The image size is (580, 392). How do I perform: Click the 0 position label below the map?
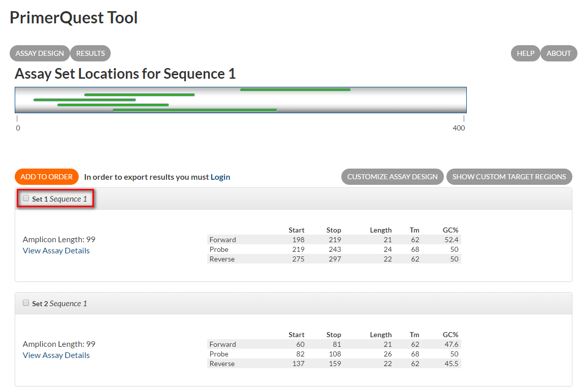click(x=18, y=128)
